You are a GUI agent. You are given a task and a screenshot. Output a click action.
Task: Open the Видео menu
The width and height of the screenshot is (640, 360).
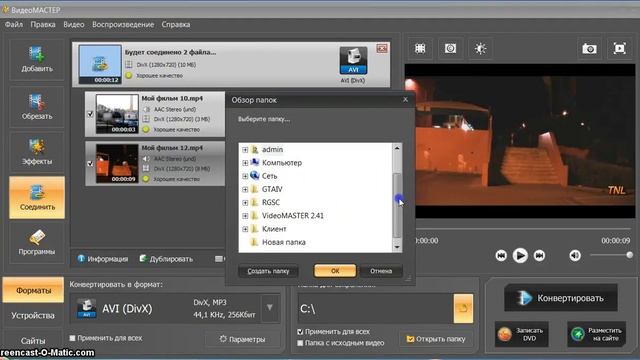coord(74,24)
